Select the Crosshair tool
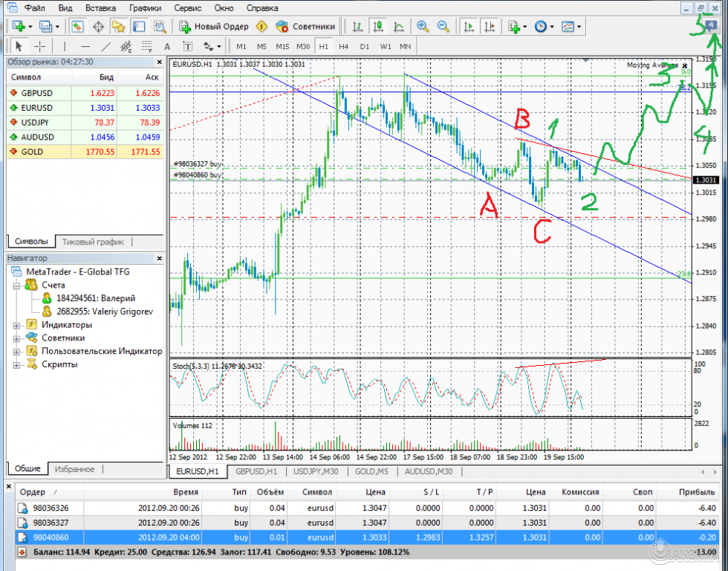The height and width of the screenshot is (571, 728). [x=38, y=45]
